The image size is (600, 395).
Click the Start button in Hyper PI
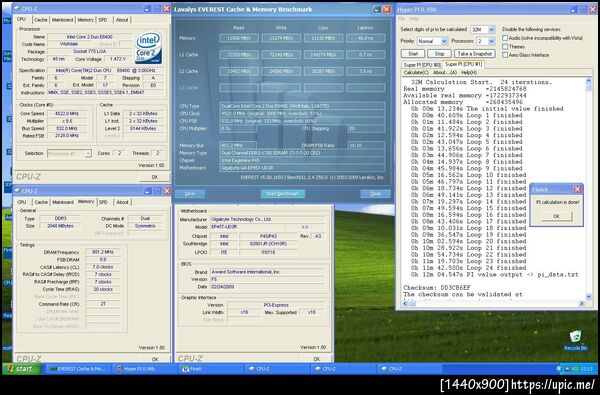coord(413,54)
